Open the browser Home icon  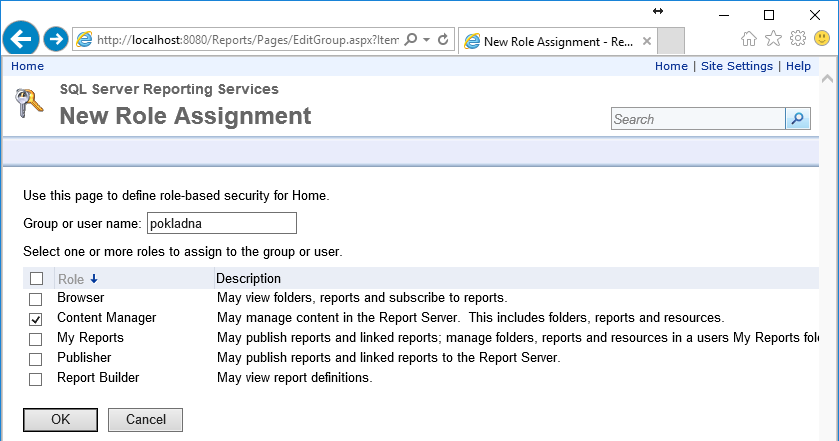(749, 39)
